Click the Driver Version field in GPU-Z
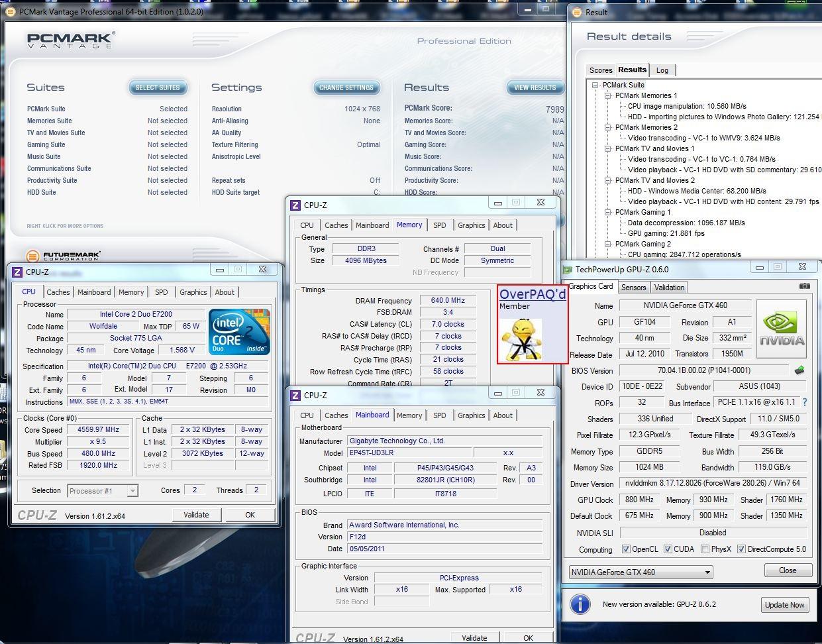 click(713, 484)
